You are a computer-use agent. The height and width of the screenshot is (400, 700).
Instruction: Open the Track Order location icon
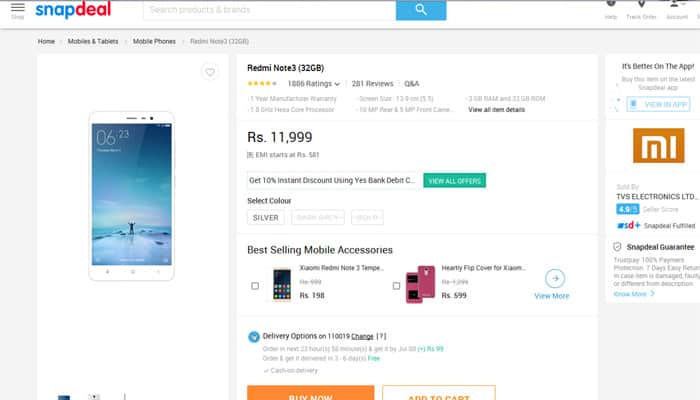coord(641,5)
